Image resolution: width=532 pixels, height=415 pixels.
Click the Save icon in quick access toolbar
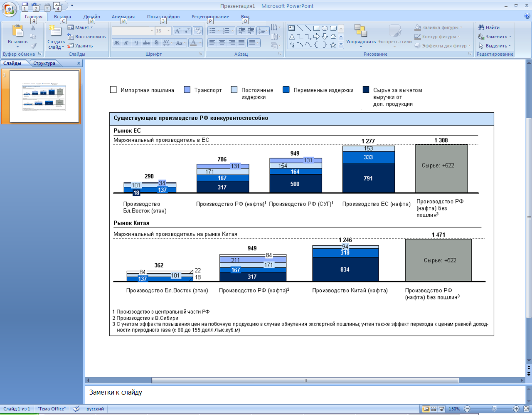coord(25,5)
